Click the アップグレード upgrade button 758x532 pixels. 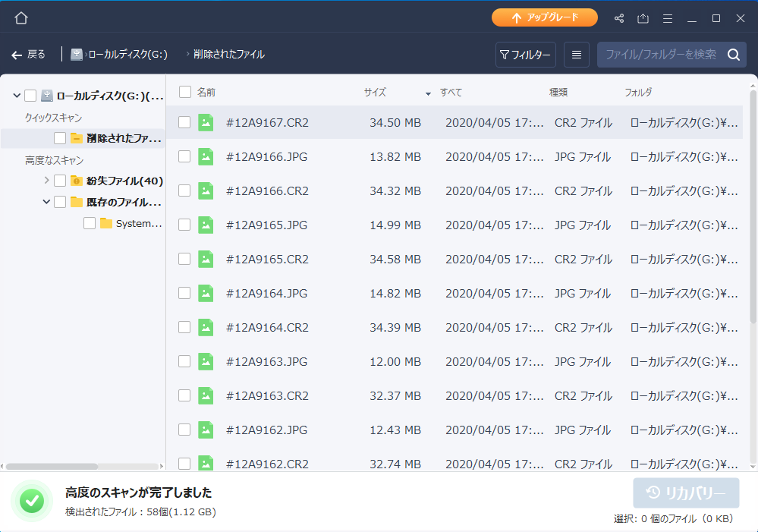544,17
